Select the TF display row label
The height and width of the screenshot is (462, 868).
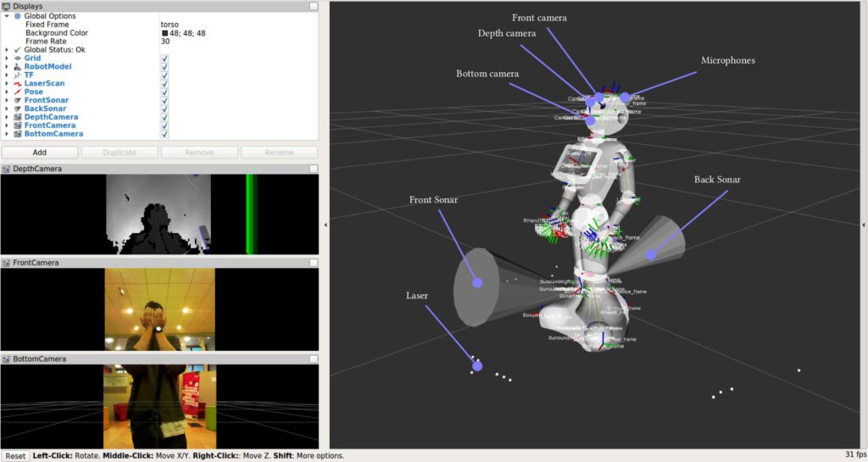point(29,75)
